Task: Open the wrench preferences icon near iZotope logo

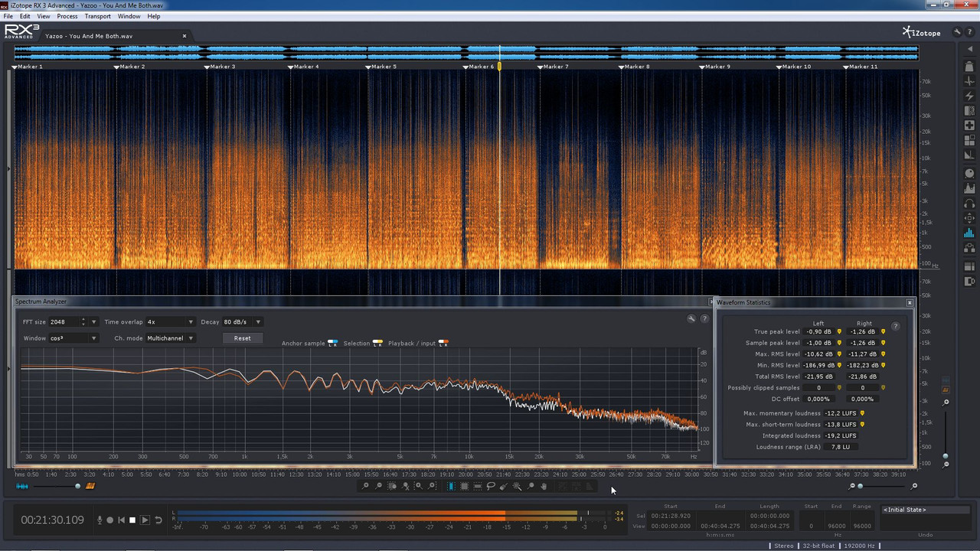Action: click(x=957, y=32)
